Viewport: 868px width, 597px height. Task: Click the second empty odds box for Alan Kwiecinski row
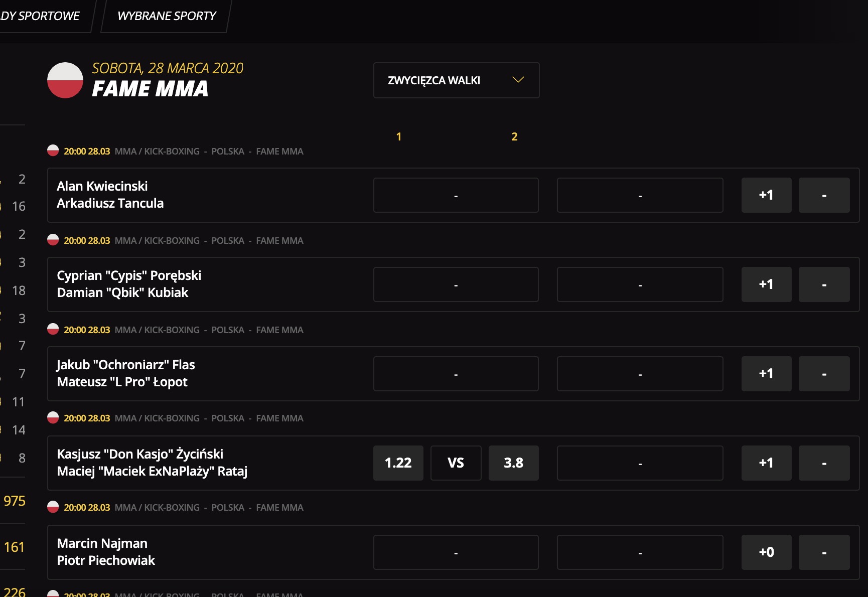[x=640, y=195]
